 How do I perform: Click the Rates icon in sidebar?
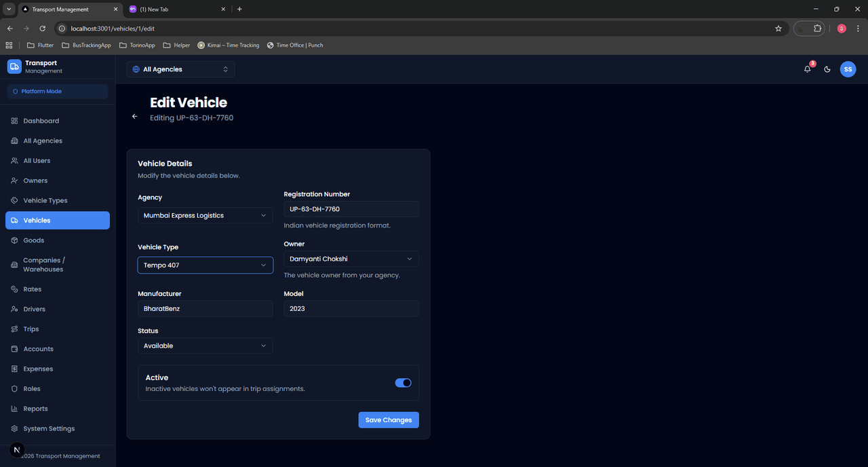click(x=14, y=289)
